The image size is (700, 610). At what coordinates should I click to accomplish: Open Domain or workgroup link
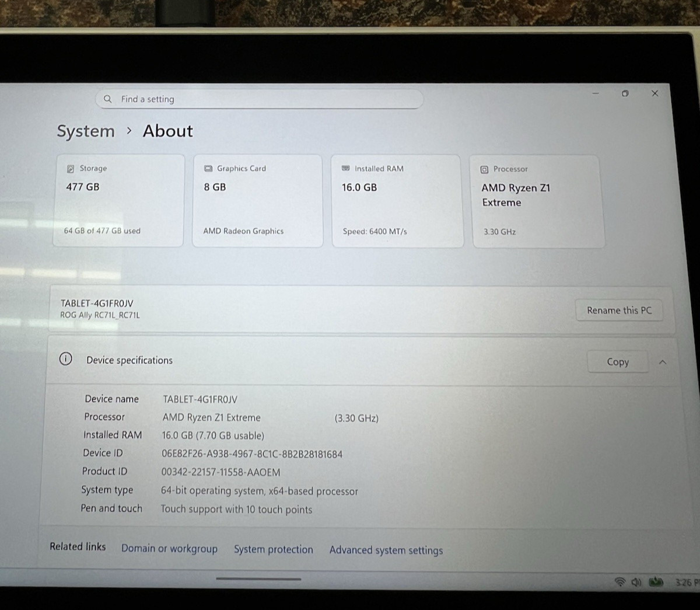(169, 549)
